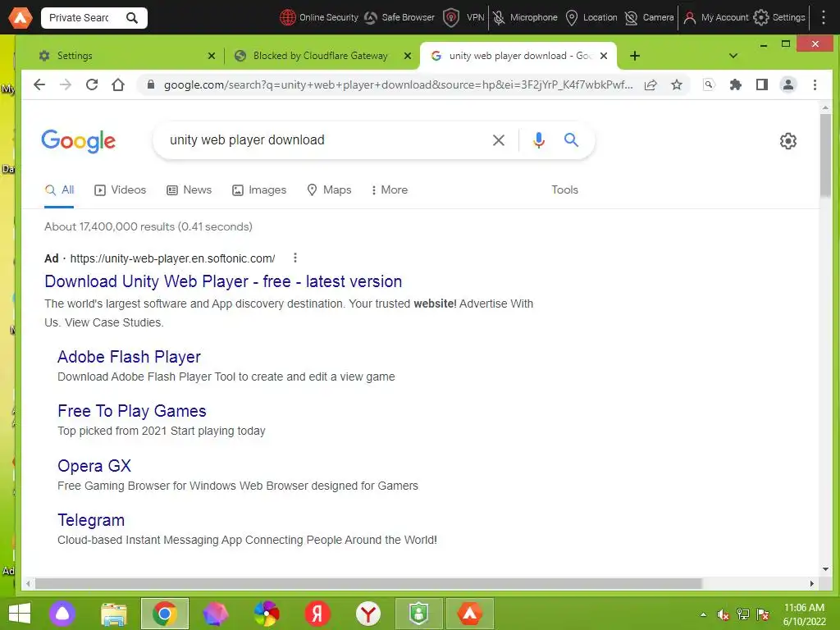Expand the More search categories

(390, 189)
